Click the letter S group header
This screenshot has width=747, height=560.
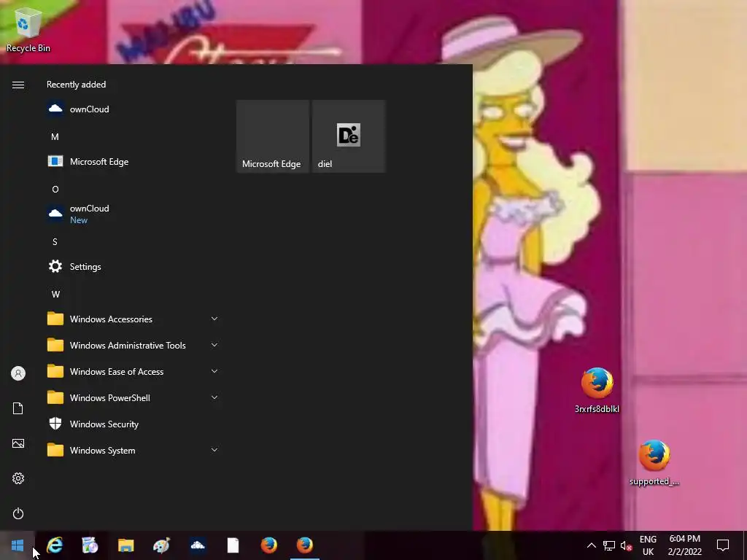(55, 242)
